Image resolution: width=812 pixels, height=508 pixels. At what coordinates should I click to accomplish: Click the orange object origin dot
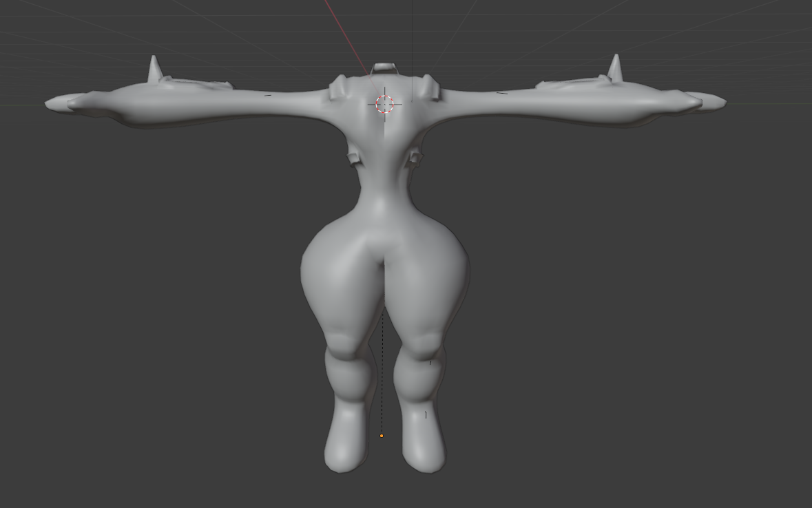[382, 436]
